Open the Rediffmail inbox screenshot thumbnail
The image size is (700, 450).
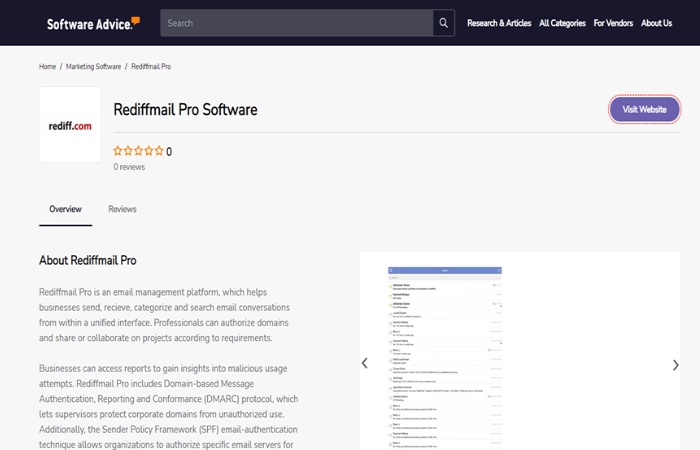pyautogui.click(x=445, y=357)
